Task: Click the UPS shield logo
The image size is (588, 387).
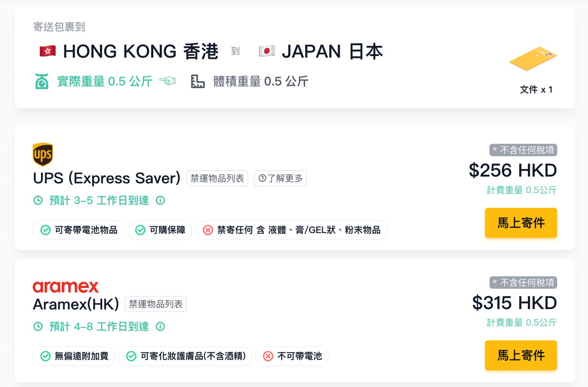Action: click(42, 154)
